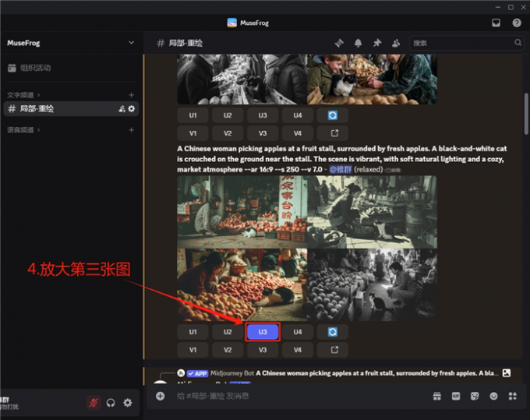Click V2 in the upper button row

(228, 133)
